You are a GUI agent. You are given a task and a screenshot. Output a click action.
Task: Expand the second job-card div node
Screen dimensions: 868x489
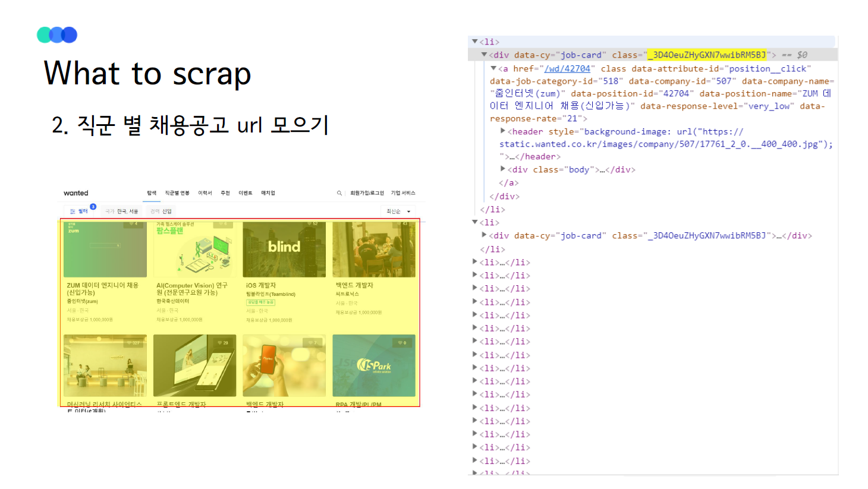point(484,235)
